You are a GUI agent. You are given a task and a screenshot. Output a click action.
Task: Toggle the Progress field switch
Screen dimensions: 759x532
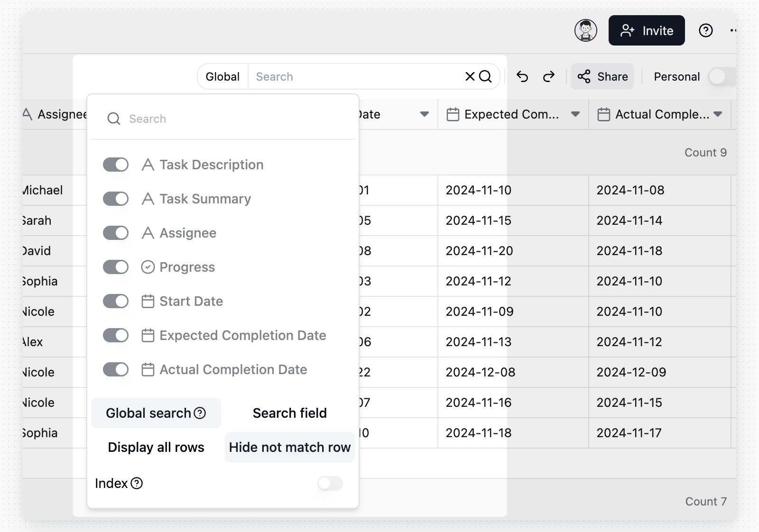(116, 267)
